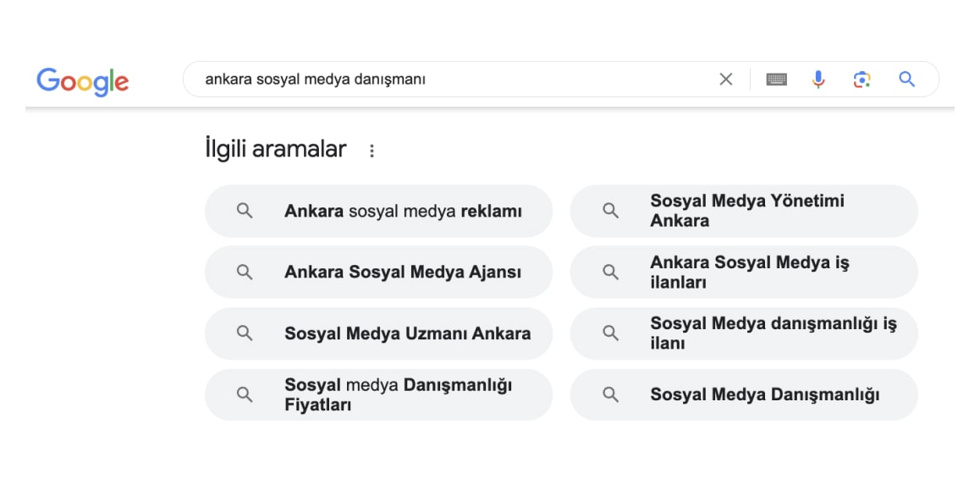The image size is (980, 490).
Task: Select Ankara sosyal medya reklamı suggestion
Action: pyautogui.click(x=379, y=211)
